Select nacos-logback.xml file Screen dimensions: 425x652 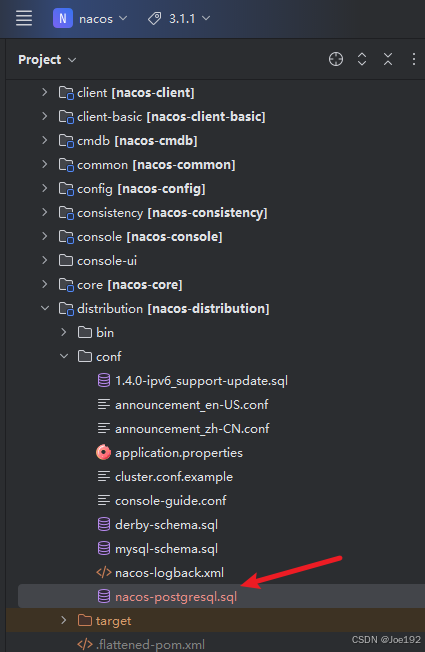pos(169,573)
